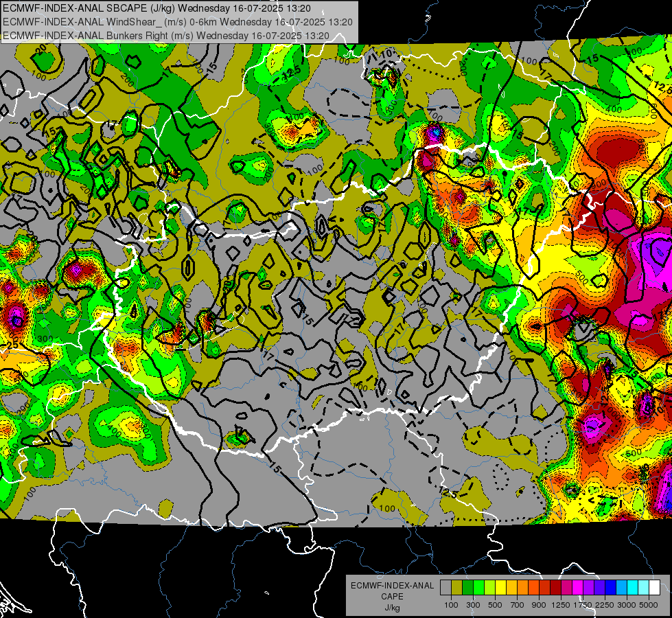Click the CAPE label in the legend
The height and width of the screenshot is (618, 672).
[x=392, y=597]
